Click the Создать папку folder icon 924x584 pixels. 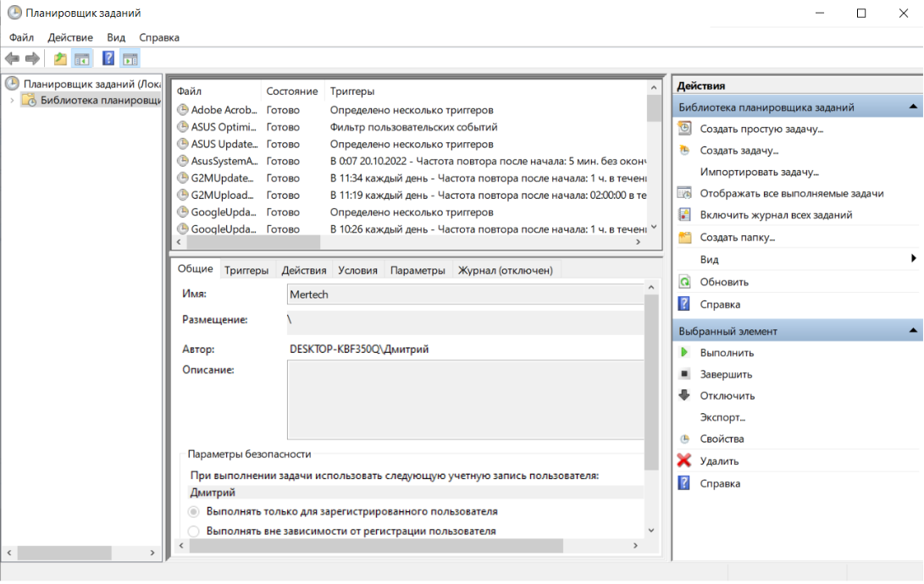[684, 237]
